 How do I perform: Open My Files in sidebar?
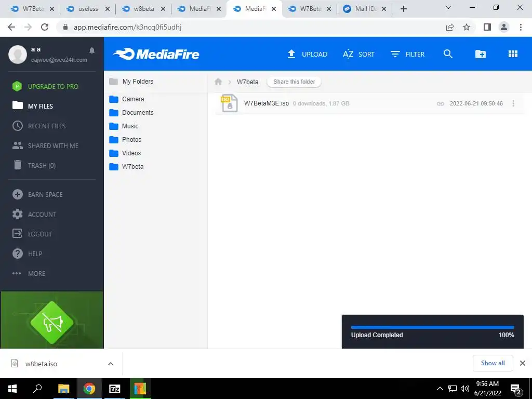(33, 106)
